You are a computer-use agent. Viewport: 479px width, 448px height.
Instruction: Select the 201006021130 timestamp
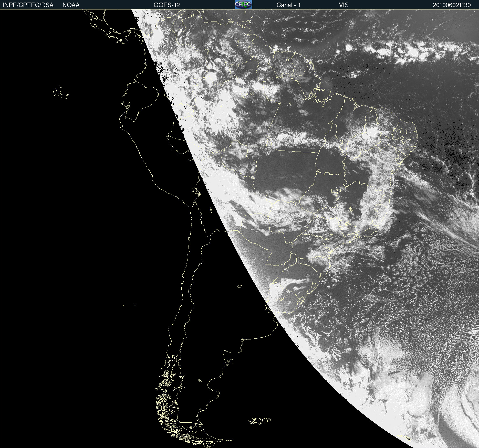tap(452, 5)
